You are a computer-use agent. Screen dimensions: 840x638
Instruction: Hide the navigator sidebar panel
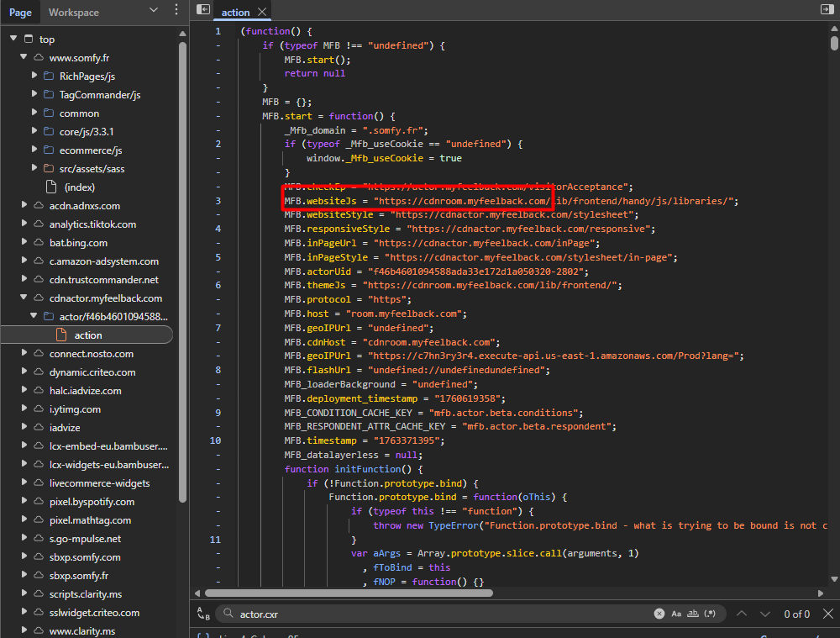coord(202,9)
